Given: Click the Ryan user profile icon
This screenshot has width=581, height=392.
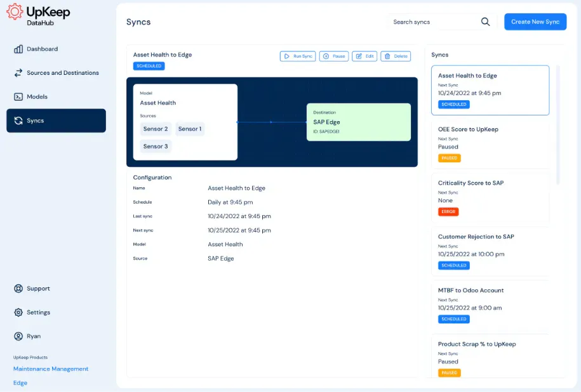Looking at the screenshot, I should click(18, 336).
